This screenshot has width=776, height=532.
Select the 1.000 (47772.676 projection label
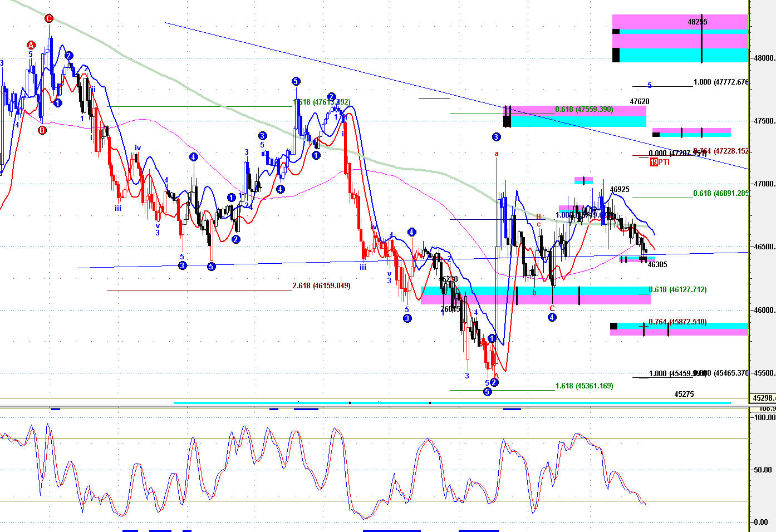(721, 82)
